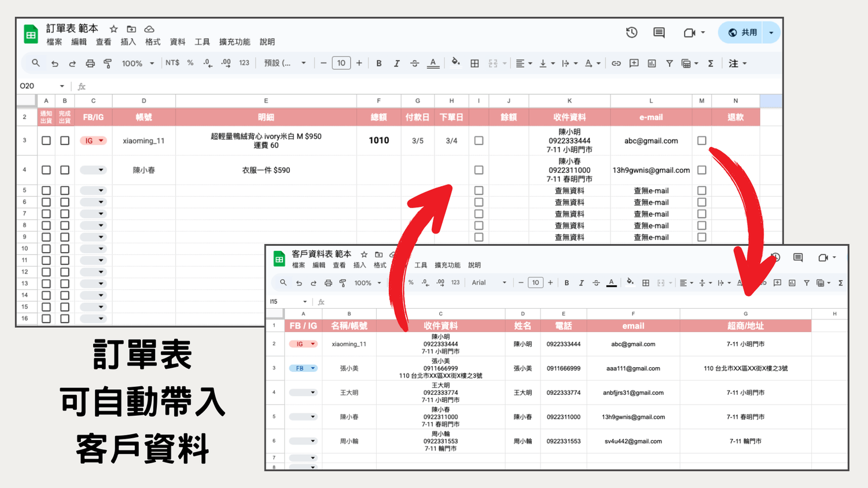Star the 客戶資料表 範本 document

(x=364, y=254)
